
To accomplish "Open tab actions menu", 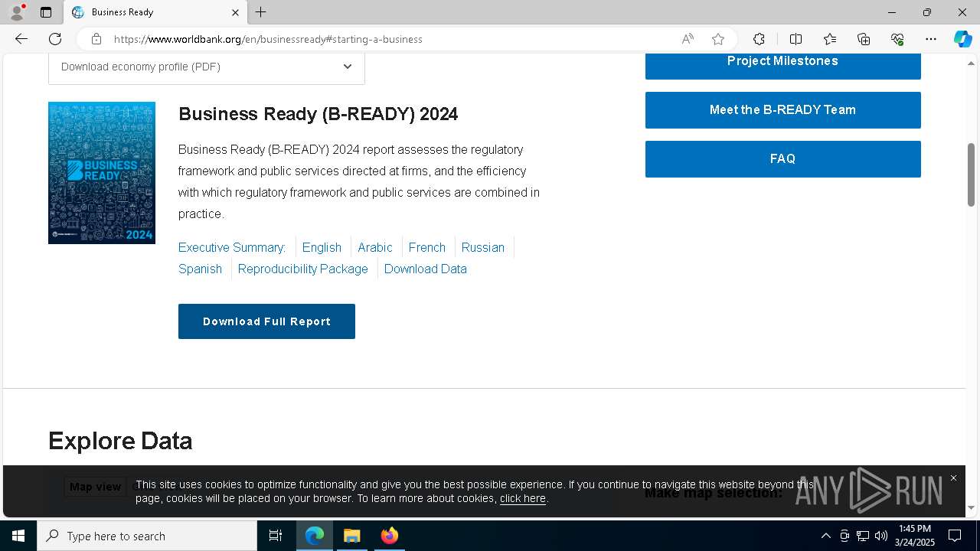I will pyautogui.click(x=46, y=12).
